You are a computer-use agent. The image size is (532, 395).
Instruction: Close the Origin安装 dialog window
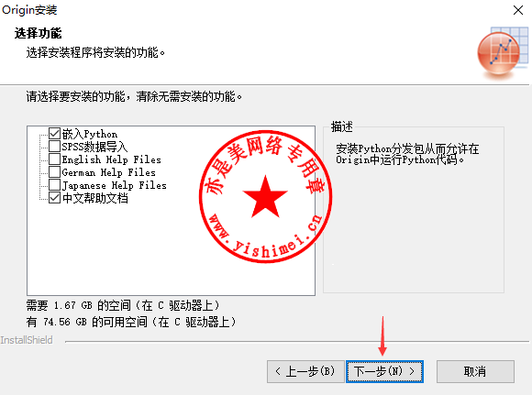(518, 10)
